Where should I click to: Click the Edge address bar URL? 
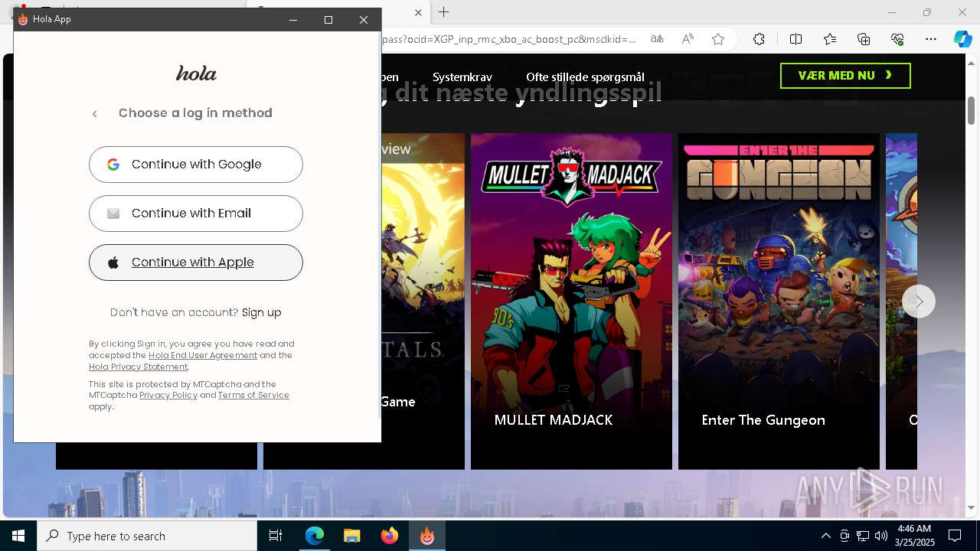pos(508,39)
